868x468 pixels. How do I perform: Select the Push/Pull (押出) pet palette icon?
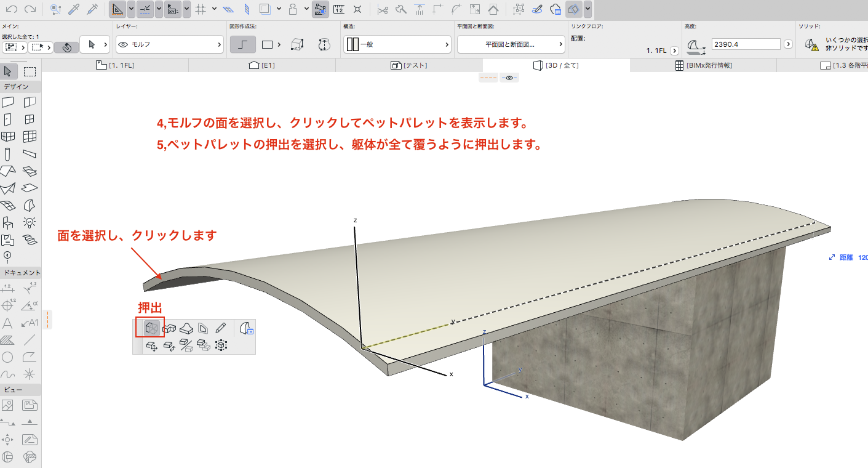click(x=151, y=329)
